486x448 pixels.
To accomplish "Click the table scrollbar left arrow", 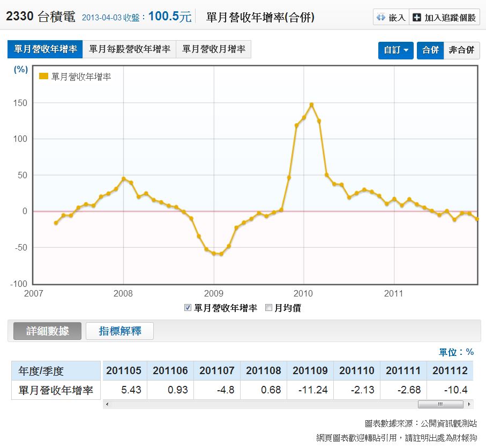I will click(x=107, y=404).
